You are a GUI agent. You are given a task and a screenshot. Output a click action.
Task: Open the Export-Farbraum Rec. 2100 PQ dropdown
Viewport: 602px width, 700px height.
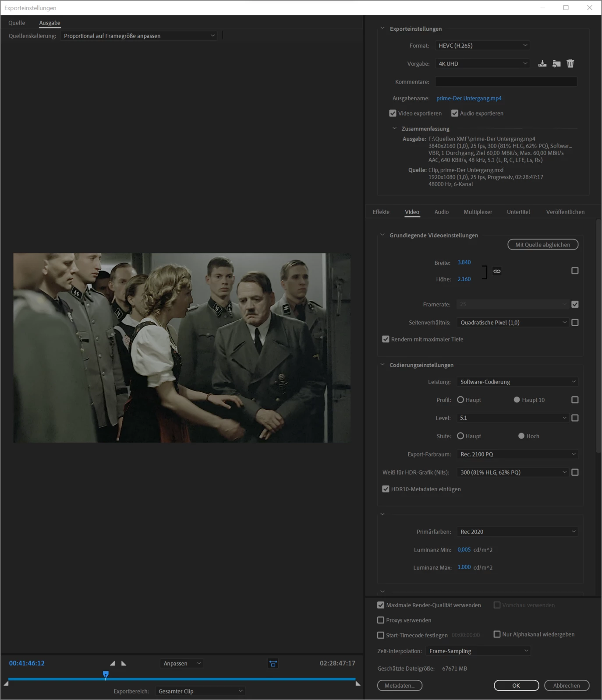517,454
